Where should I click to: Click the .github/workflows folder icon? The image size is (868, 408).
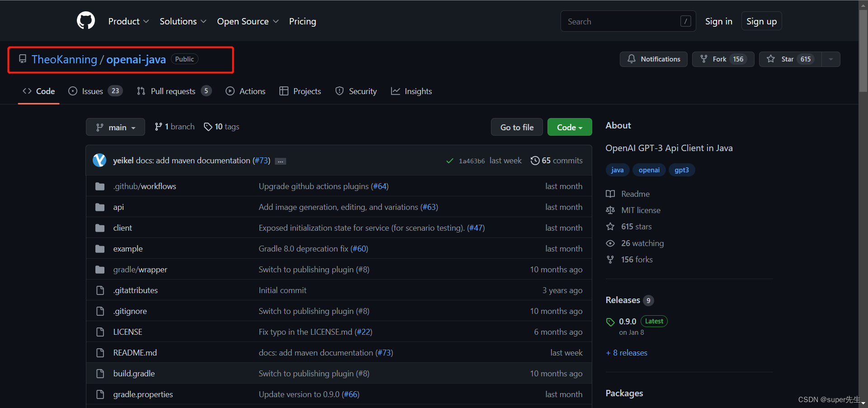100,186
